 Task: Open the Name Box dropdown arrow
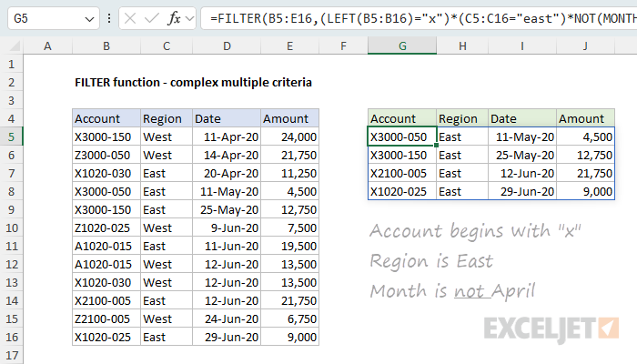coord(89,19)
